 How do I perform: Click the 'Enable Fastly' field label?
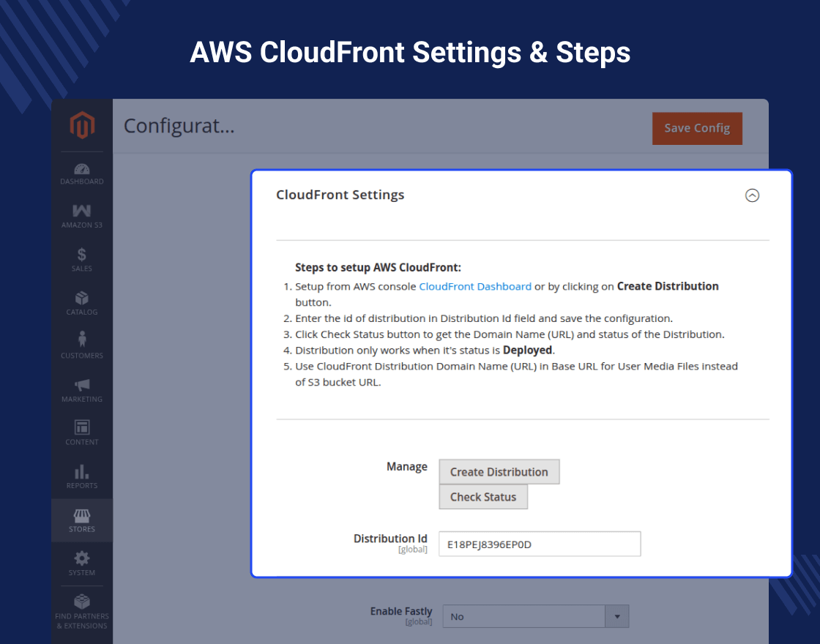pos(401,611)
